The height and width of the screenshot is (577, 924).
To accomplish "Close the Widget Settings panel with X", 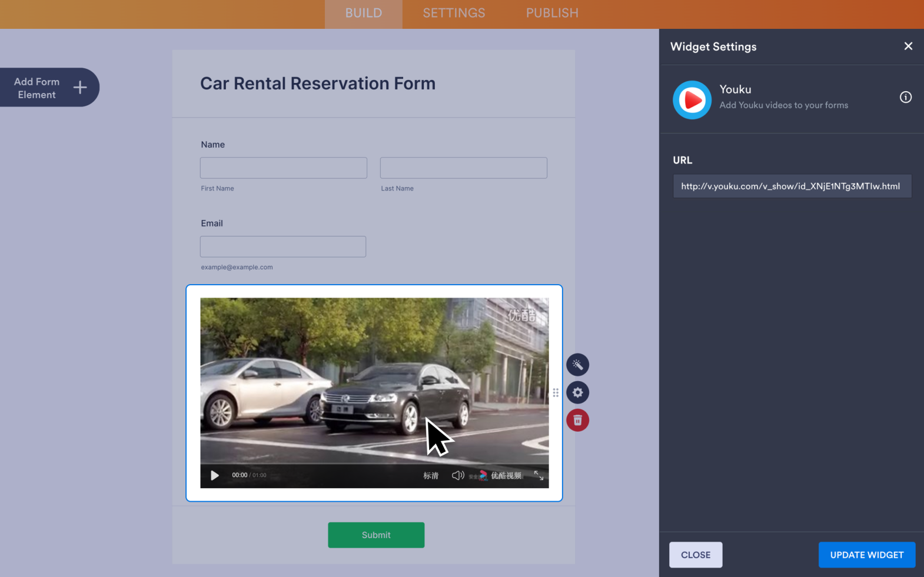I will (908, 46).
